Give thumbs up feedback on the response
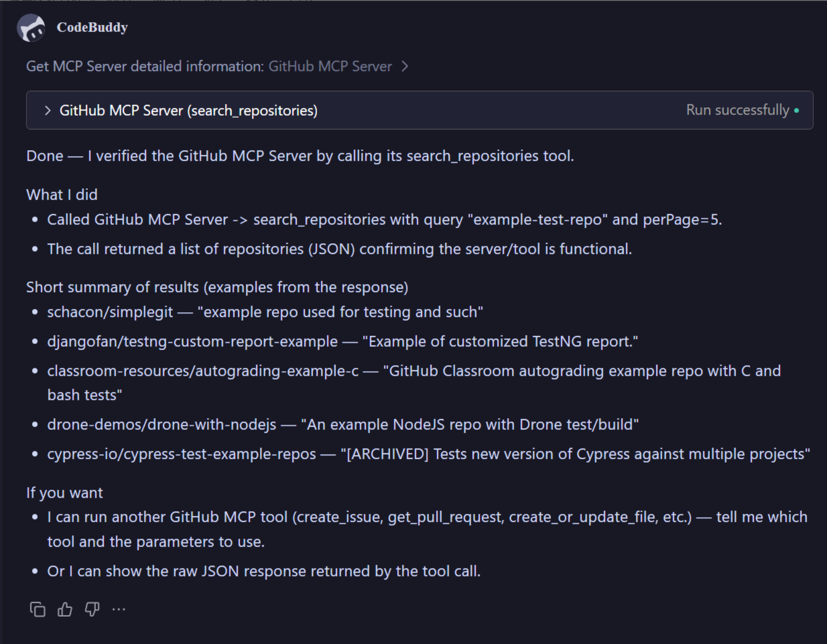The height and width of the screenshot is (644, 827). tap(65, 610)
